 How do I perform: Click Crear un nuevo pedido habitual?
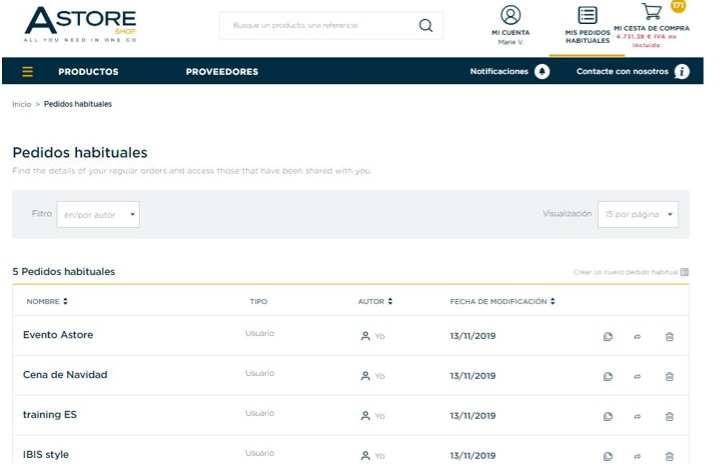tap(631, 272)
